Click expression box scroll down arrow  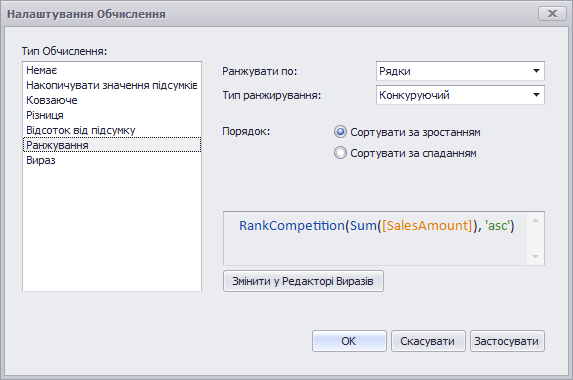(535, 257)
